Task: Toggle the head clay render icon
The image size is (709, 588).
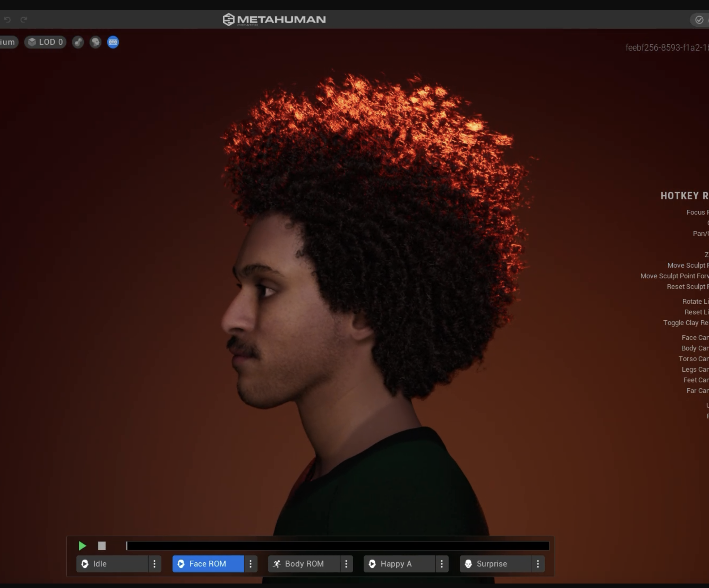Action: pos(96,42)
